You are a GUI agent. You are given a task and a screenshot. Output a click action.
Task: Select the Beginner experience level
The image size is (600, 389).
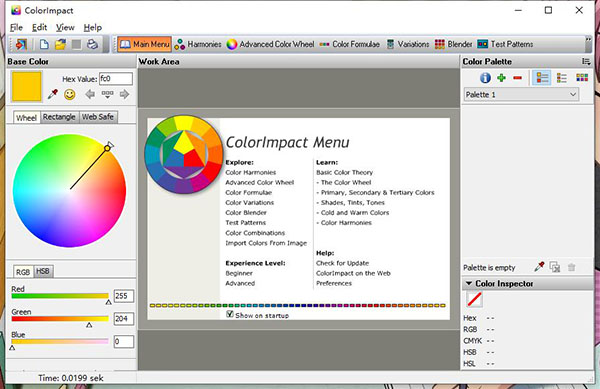click(x=239, y=273)
